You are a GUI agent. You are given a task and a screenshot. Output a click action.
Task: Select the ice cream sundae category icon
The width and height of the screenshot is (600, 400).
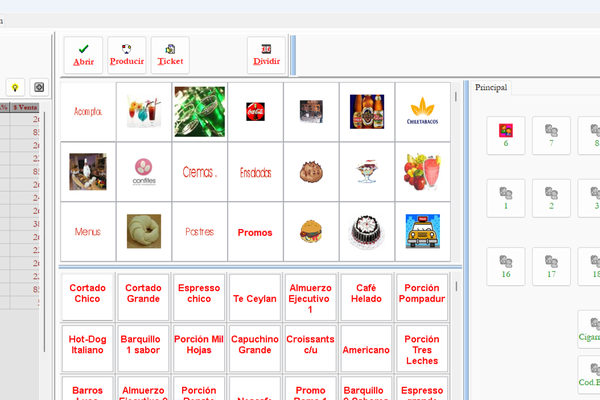tap(367, 172)
